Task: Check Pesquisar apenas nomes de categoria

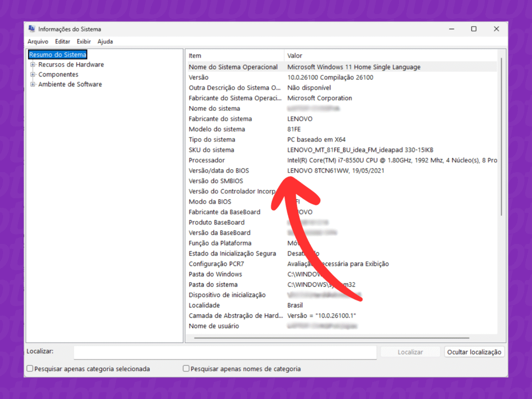Action: coord(186,368)
